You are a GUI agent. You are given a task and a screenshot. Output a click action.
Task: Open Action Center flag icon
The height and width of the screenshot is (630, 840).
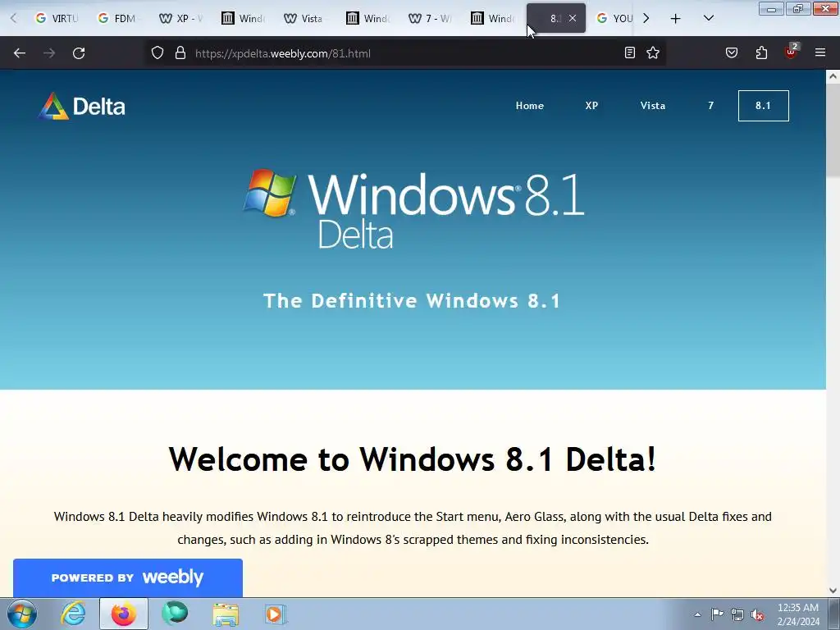[x=717, y=614]
